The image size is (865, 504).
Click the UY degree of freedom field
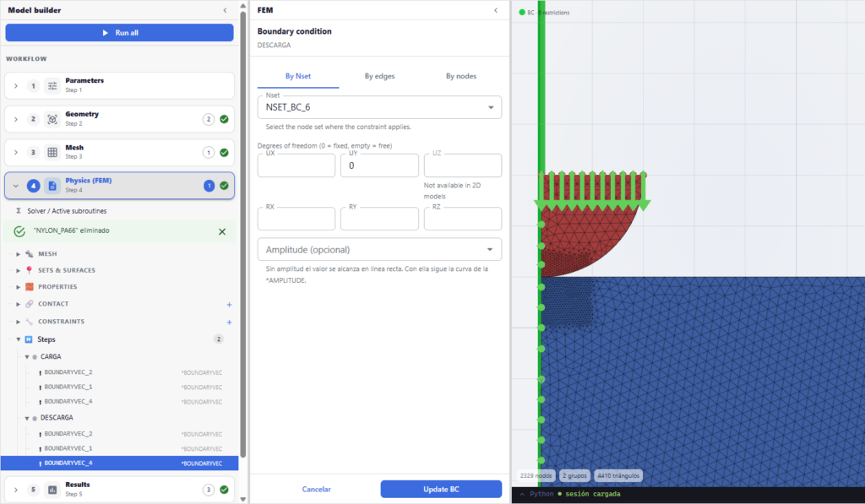379,165
